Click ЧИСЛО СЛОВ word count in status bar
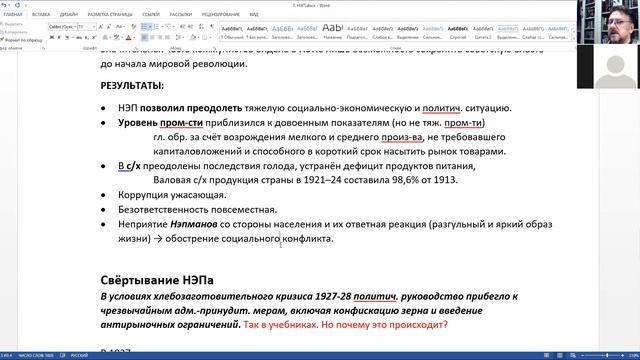The height and width of the screenshot is (360, 640). (36, 356)
